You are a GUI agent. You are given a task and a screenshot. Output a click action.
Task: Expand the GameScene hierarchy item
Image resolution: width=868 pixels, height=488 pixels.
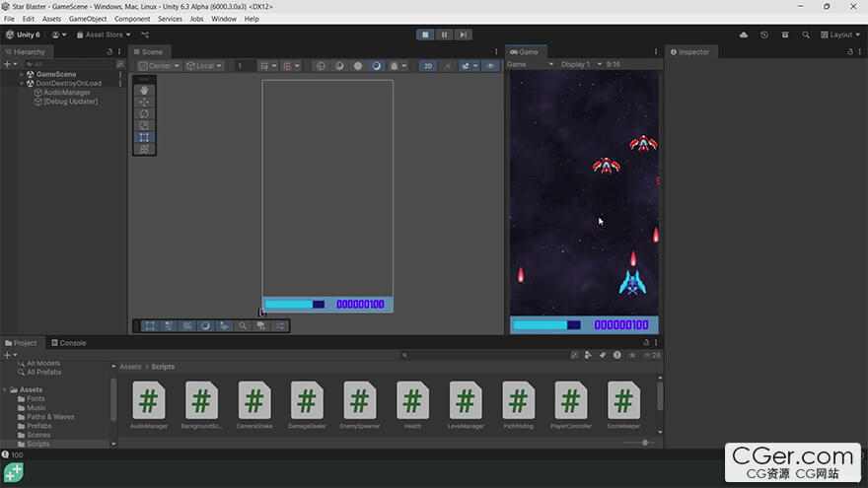(22, 74)
